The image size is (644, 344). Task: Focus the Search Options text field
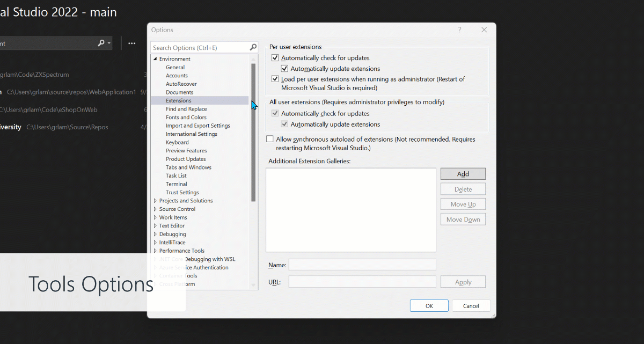click(x=199, y=48)
